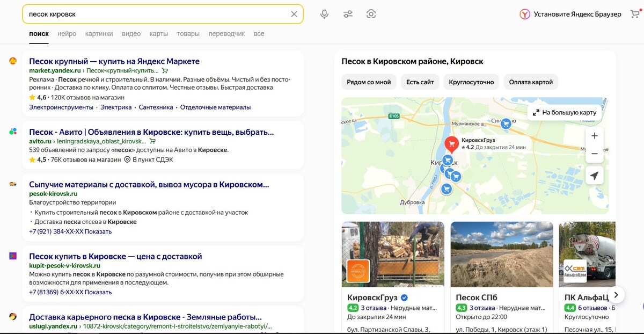The height and width of the screenshot is (334, 644).
Task: Open the Песок СПб organization card title
Action: tap(477, 297)
